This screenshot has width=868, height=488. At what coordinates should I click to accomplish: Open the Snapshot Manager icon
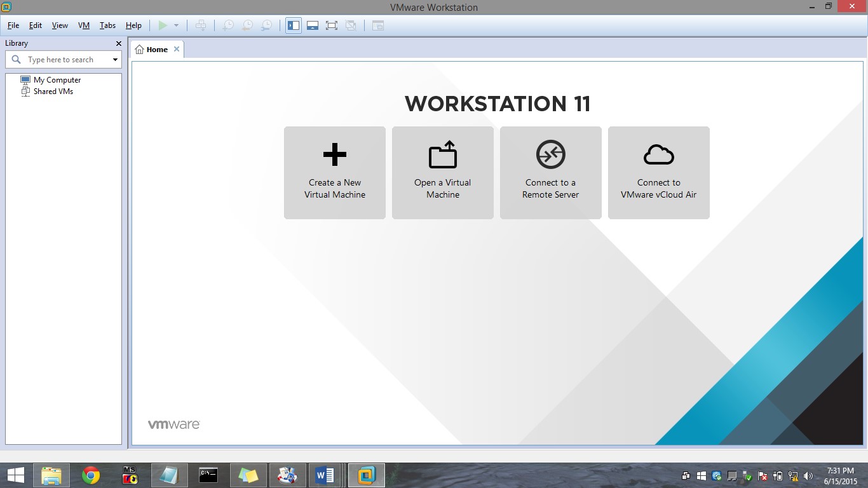(266, 25)
